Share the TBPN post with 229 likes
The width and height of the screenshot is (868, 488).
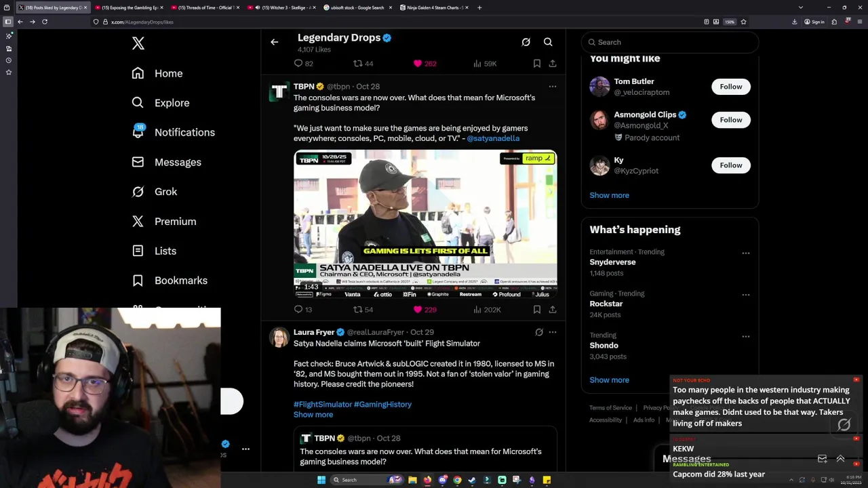pos(553,309)
